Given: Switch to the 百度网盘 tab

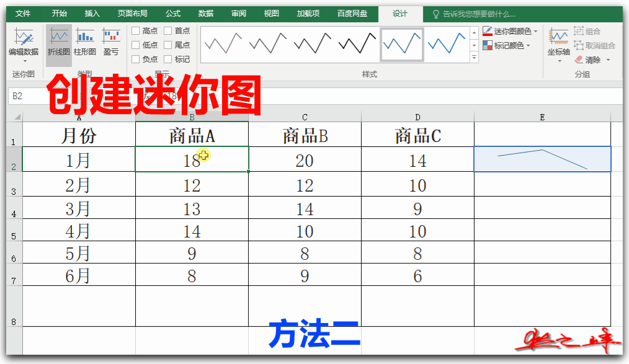Looking at the screenshot, I should point(352,14).
